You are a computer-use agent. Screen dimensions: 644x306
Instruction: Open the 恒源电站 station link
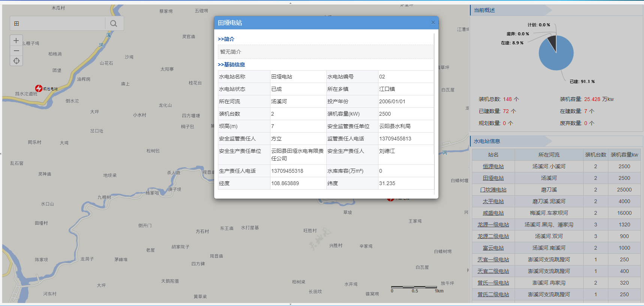click(493, 166)
